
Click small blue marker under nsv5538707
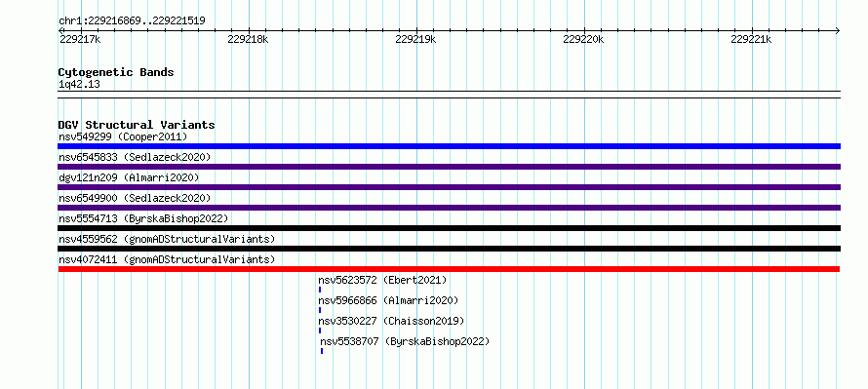pyautogui.click(x=322, y=351)
